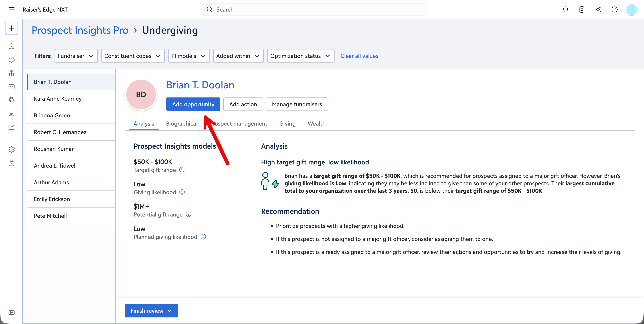Expand the Fundraiser filter dropdown
Image resolution: width=644 pixels, height=324 pixels.
point(76,56)
